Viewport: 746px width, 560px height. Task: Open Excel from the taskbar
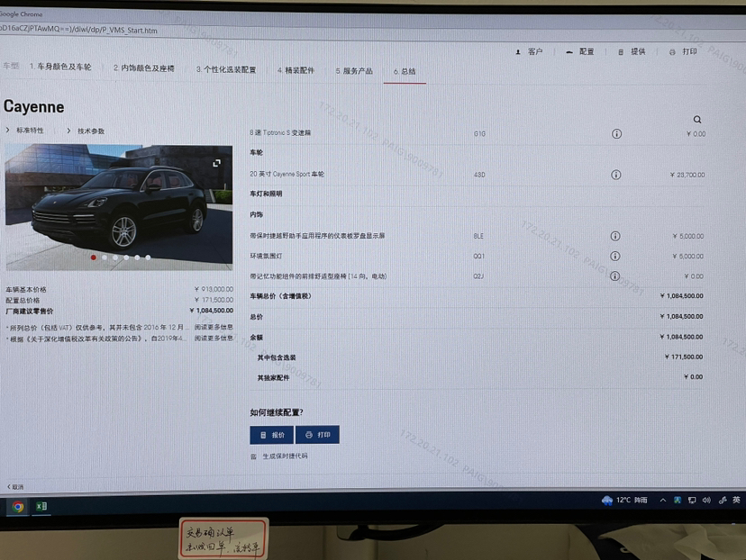[41, 506]
